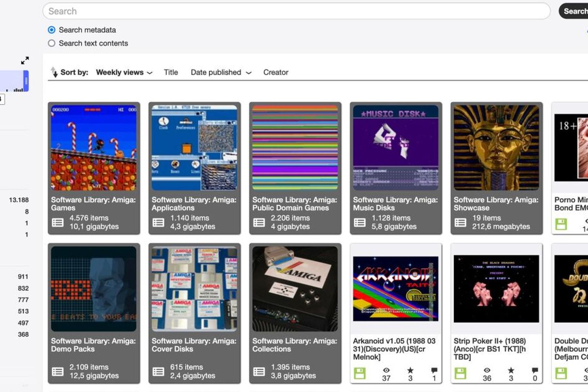
Task: Click the 368 facet count
Action: [23, 334]
